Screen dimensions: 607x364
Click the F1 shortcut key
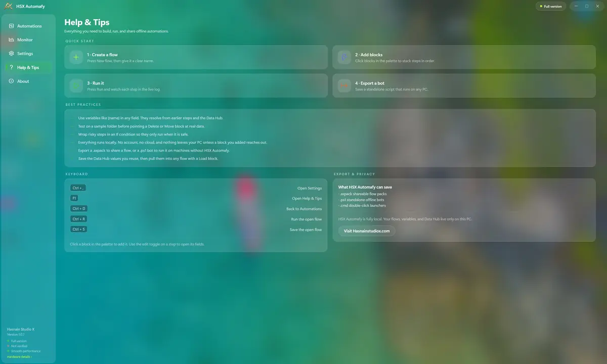point(74,198)
